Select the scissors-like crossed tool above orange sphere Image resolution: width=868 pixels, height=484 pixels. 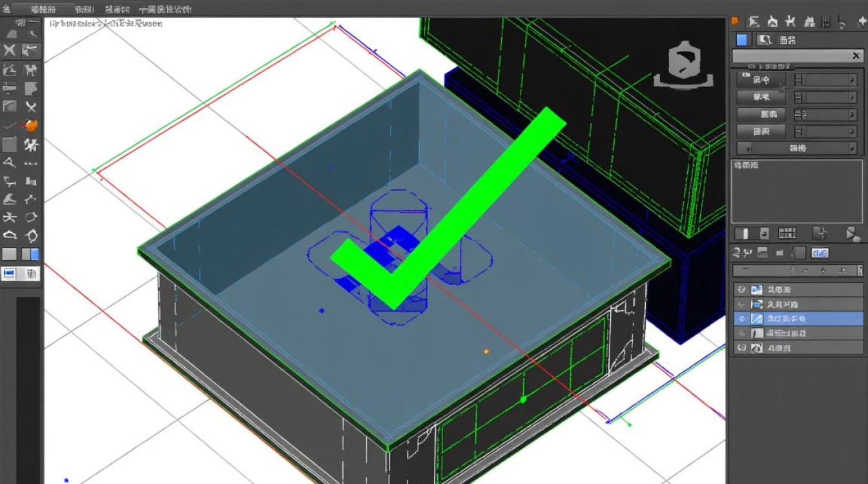pos(30,106)
